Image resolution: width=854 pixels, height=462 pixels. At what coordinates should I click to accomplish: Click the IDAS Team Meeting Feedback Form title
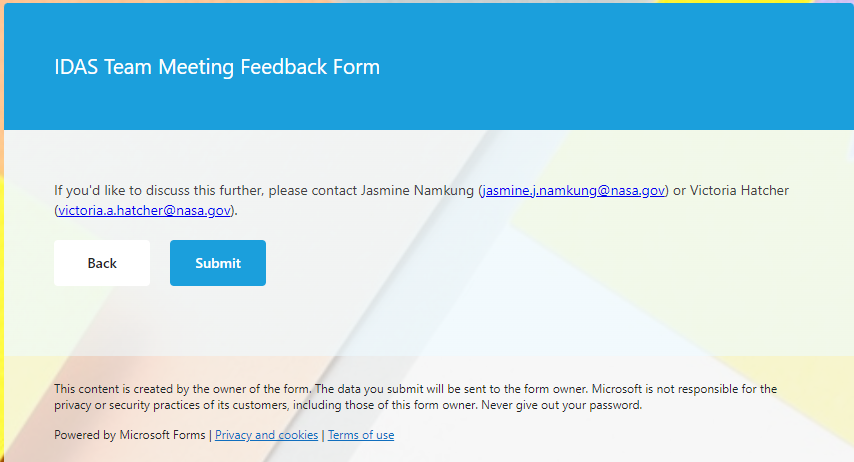(217, 67)
